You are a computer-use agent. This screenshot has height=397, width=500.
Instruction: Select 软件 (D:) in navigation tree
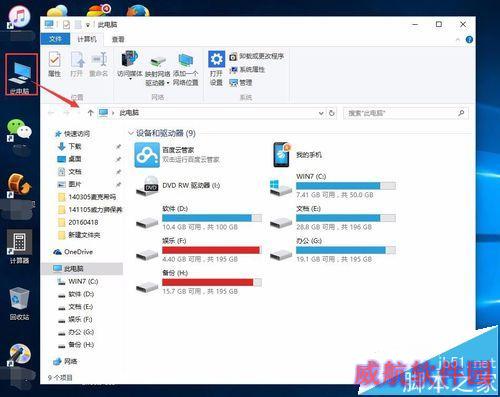pos(76,294)
